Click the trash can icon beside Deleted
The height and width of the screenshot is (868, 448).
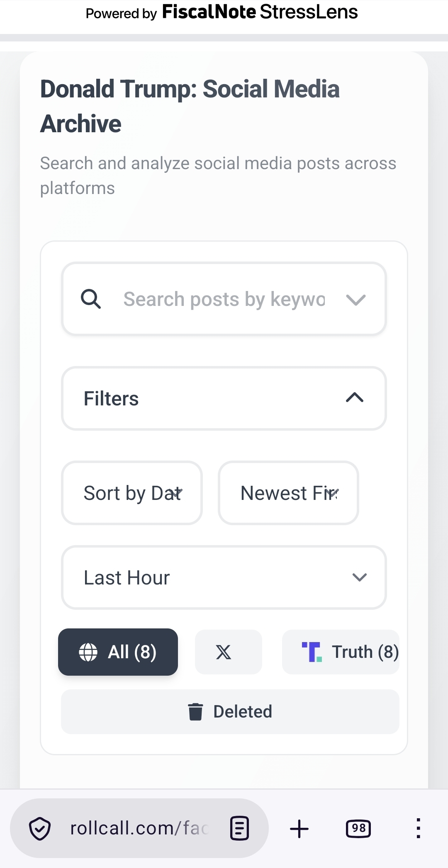click(x=195, y=712)
